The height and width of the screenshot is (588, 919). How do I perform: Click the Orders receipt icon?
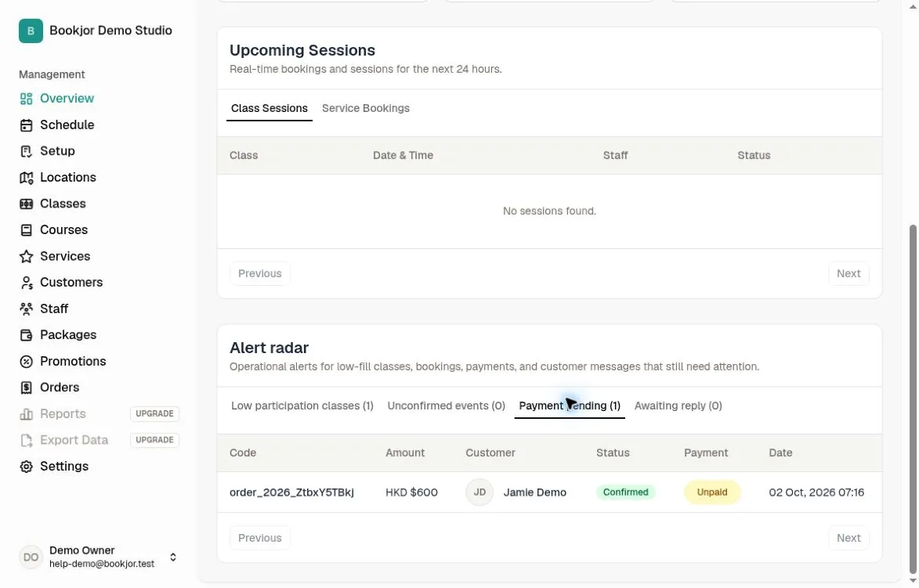click(x=26, y=388)
